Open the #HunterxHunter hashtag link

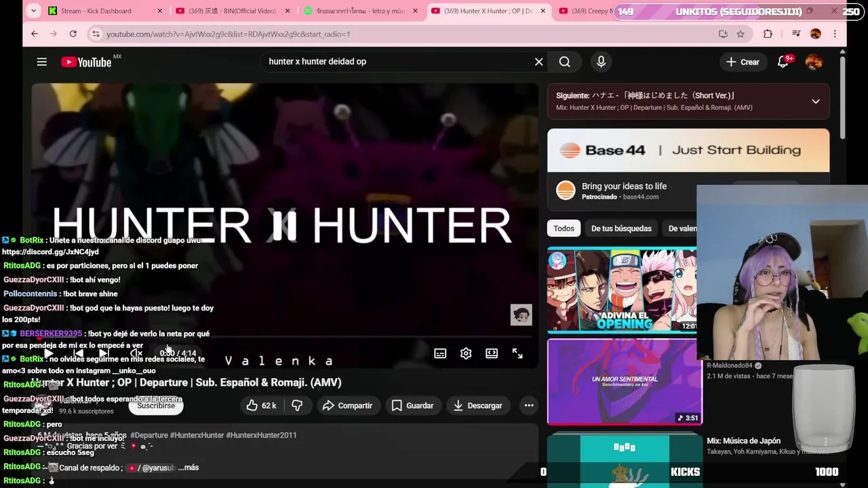coord(197,435)
